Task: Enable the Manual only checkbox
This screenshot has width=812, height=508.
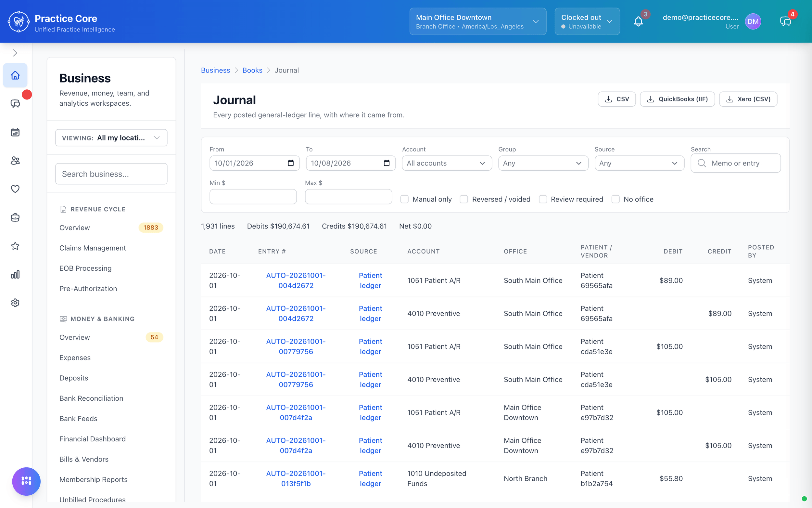Action: (404, 199)
